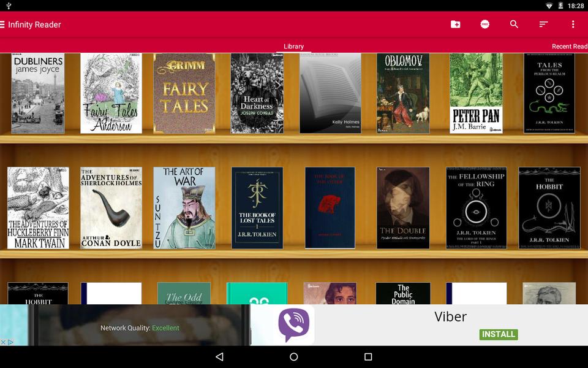
Task: Tap the search magnifier icon
Action: tap(514, 25)
